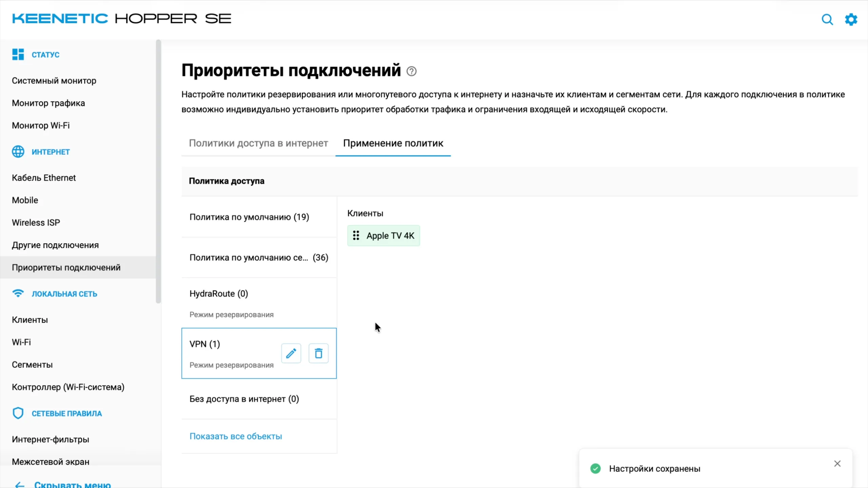Click the green checkmark in the notification
Screen dimensions: 868x488
click(595, 468)
